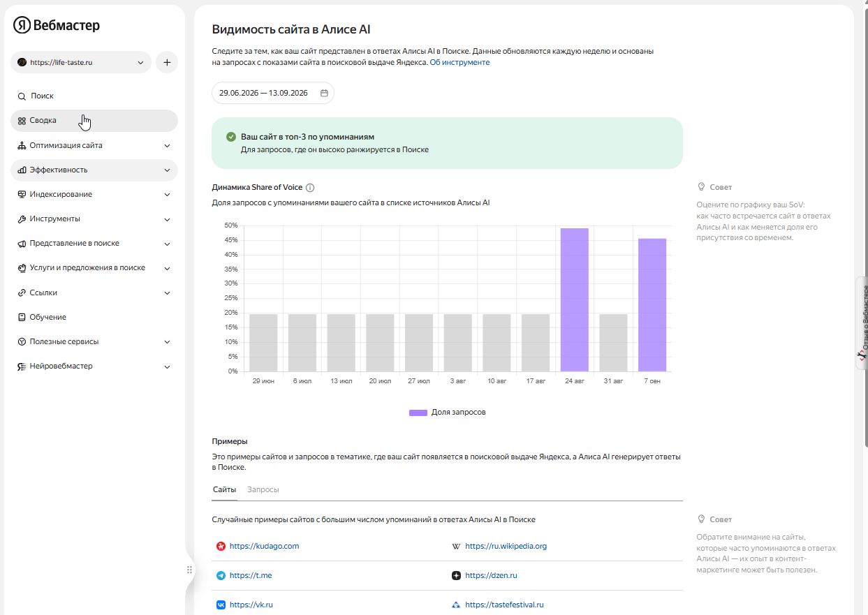This screenshot has width=868, height=615.
Task: Expand the Оптимизация сайта chevron
Action: (167, 146)
